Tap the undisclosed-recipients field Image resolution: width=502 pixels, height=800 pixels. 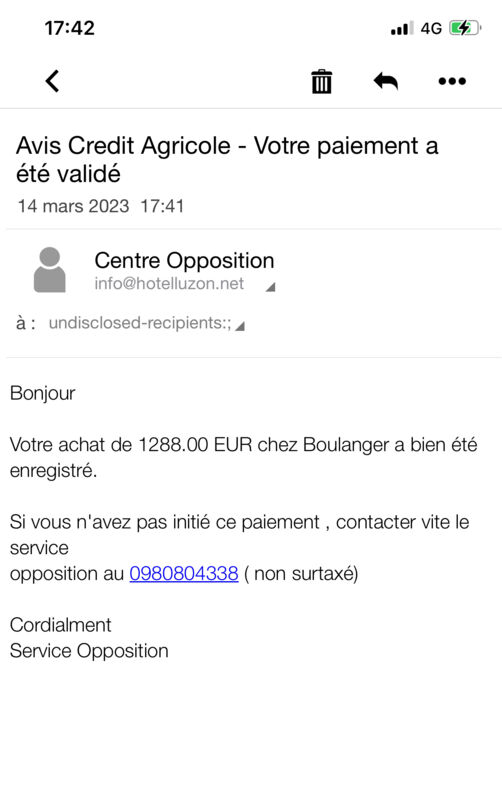click(x=140, y=323)
